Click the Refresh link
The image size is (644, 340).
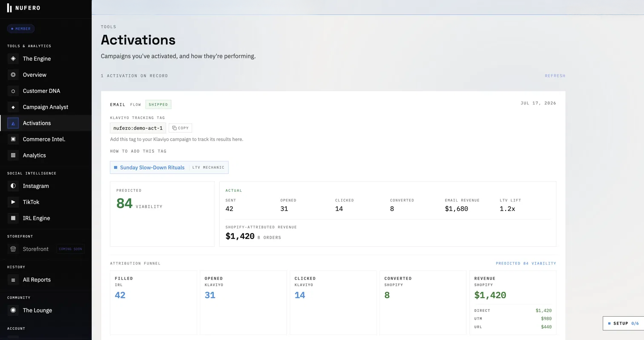555,76
